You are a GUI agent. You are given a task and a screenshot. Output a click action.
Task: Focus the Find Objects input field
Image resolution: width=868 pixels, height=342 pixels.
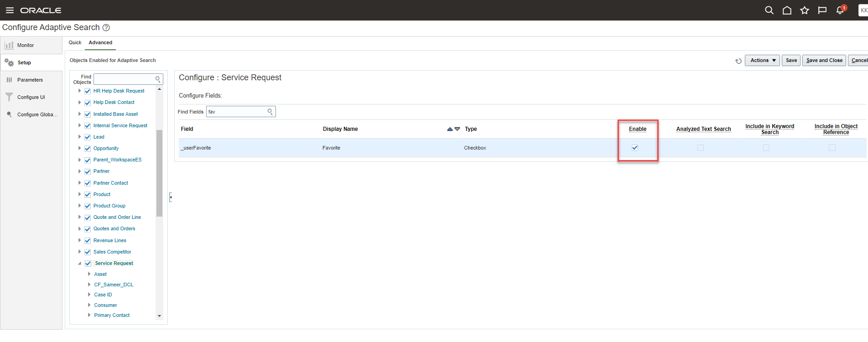(125, 79)
